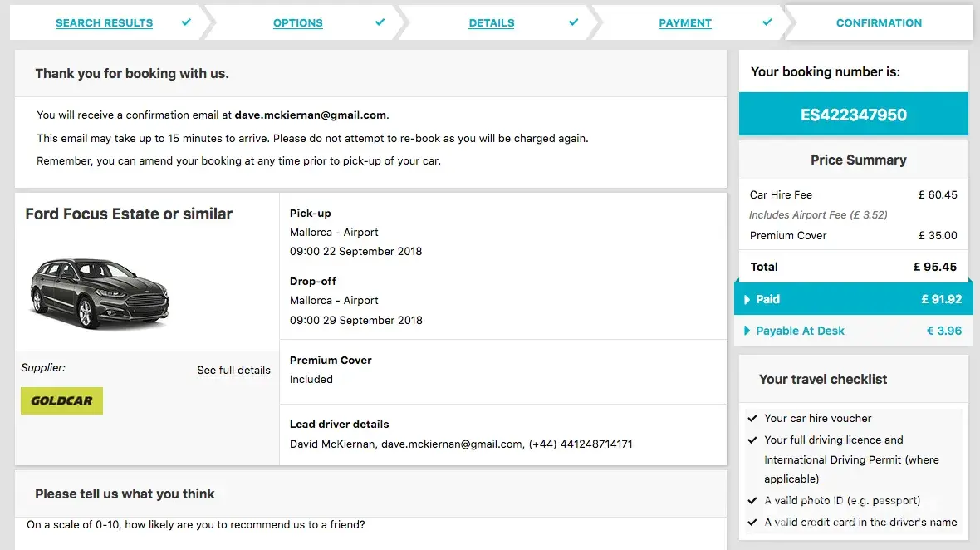Open the Payment step tab
This screenshot has height=550, width=980.
point(684,23)
